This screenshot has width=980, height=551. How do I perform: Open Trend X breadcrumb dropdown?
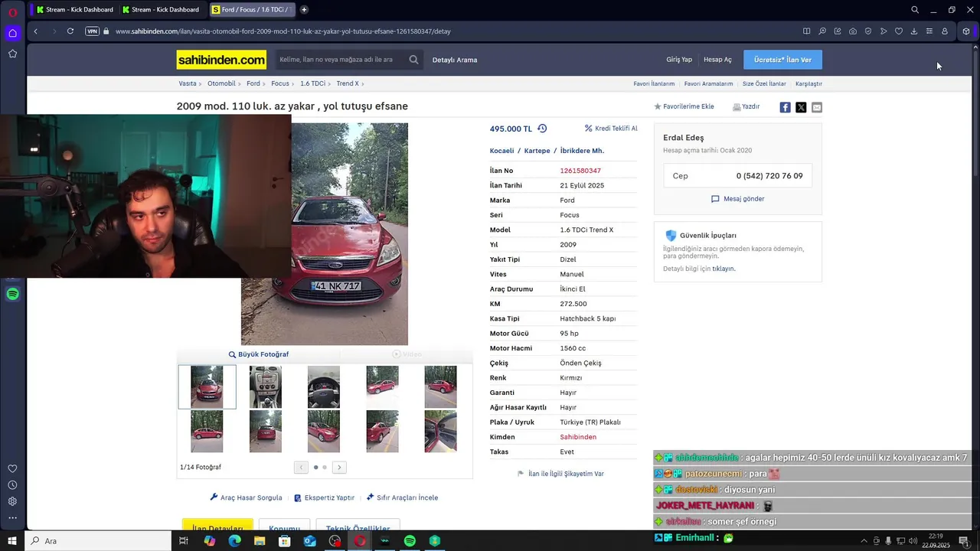350,83
